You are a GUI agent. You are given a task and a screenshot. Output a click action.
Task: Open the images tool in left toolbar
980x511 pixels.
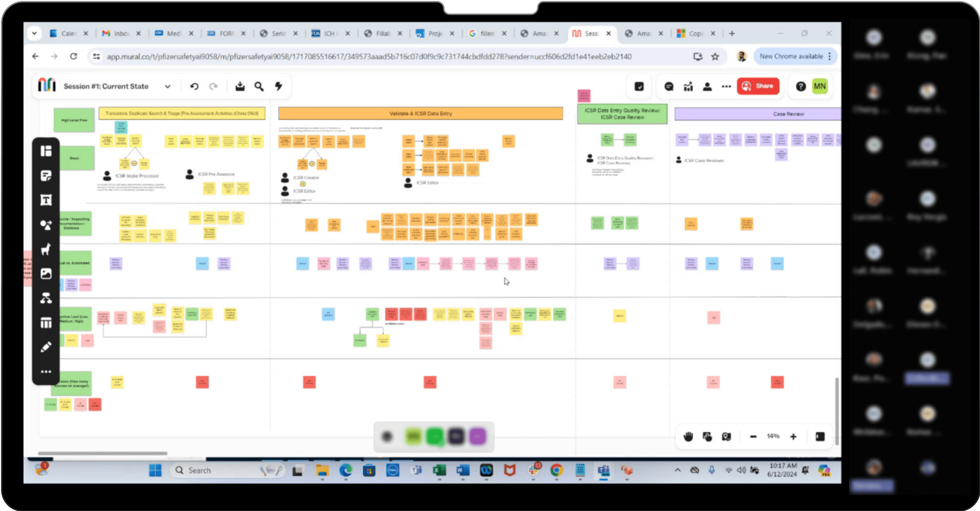coord(46,273)
